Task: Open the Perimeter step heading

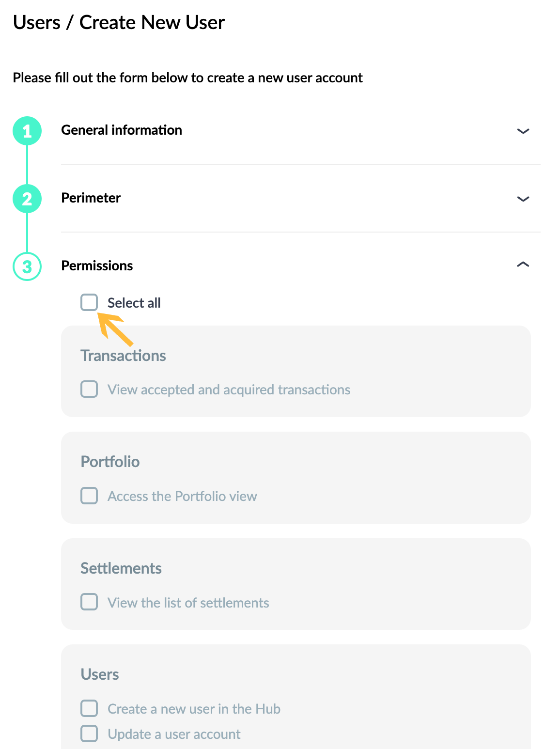Action: 91,198
